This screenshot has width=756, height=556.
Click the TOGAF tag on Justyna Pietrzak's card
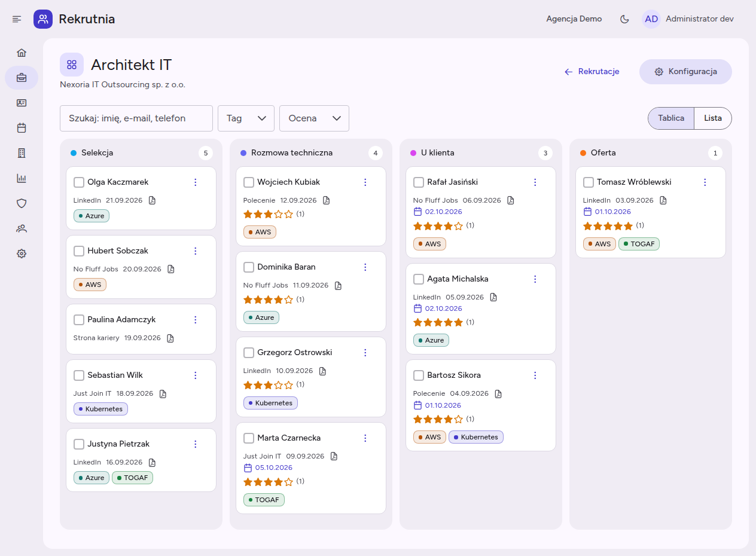tap(132, 478)
